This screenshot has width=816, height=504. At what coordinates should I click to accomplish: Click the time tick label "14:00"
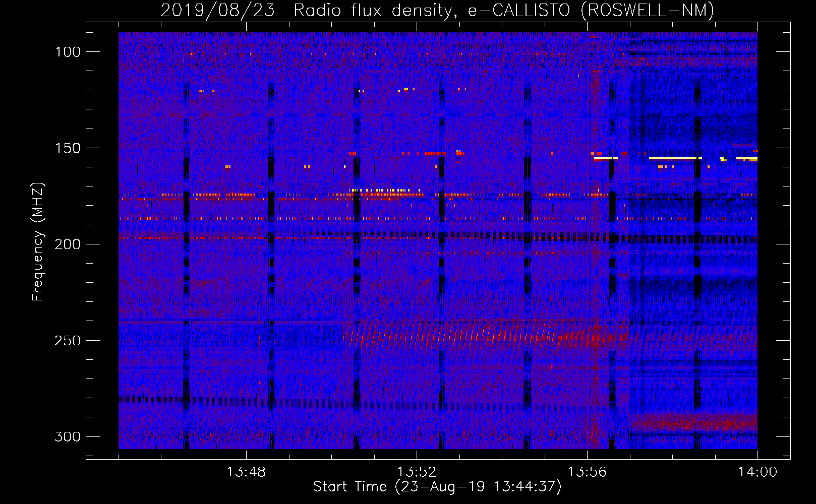pos(757,472)
